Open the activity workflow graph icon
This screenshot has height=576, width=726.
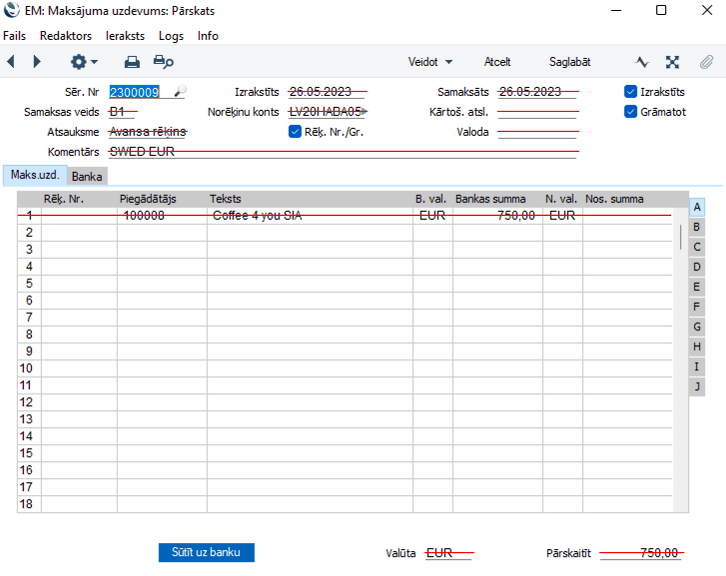tap(643, 62)
